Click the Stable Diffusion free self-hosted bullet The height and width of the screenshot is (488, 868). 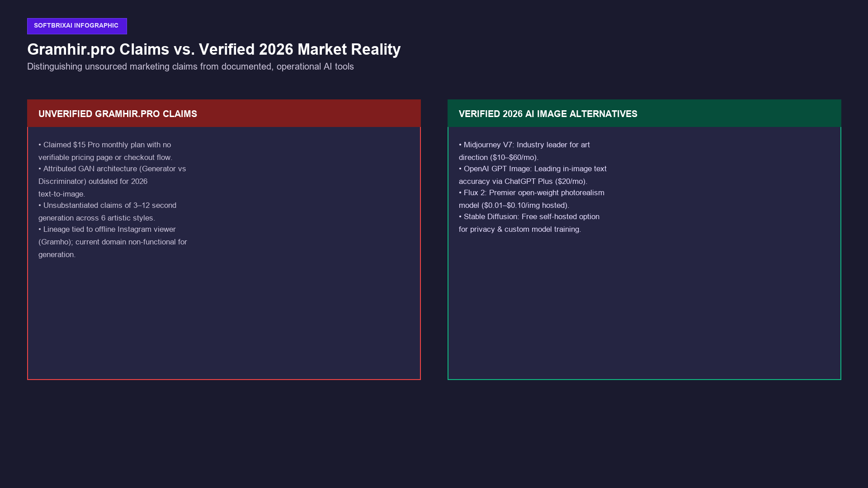coord(529,223)
